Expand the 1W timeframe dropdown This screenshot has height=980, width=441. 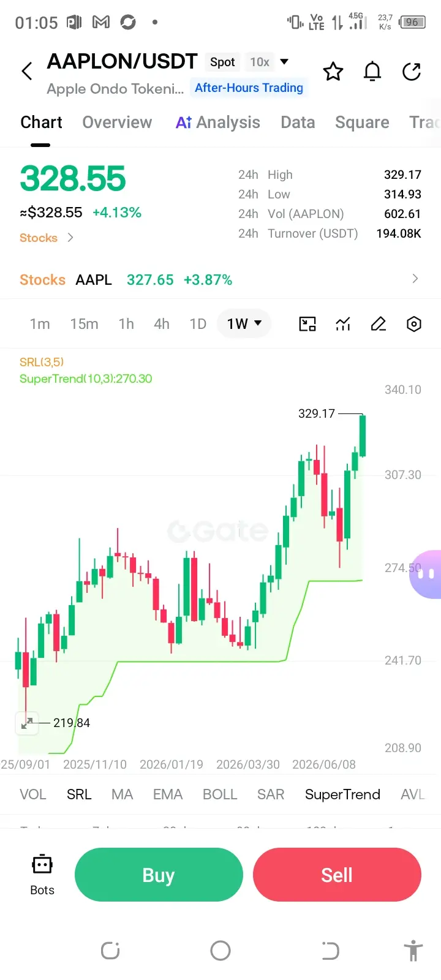[x=244, y=323]
